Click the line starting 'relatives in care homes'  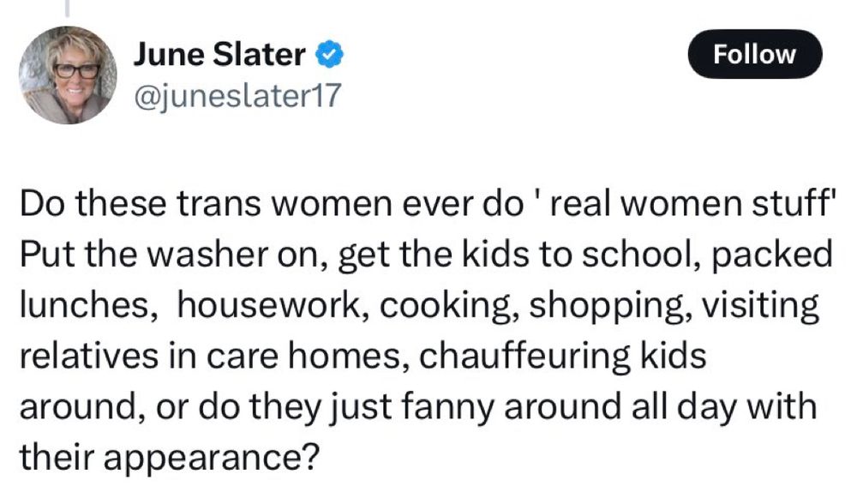pyautogui.click(x=363, y=356)
